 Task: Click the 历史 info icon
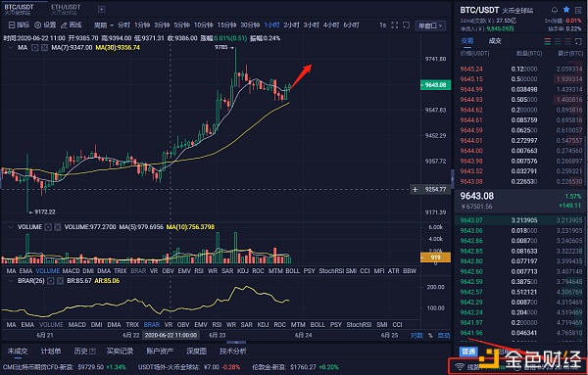[93, 352]
